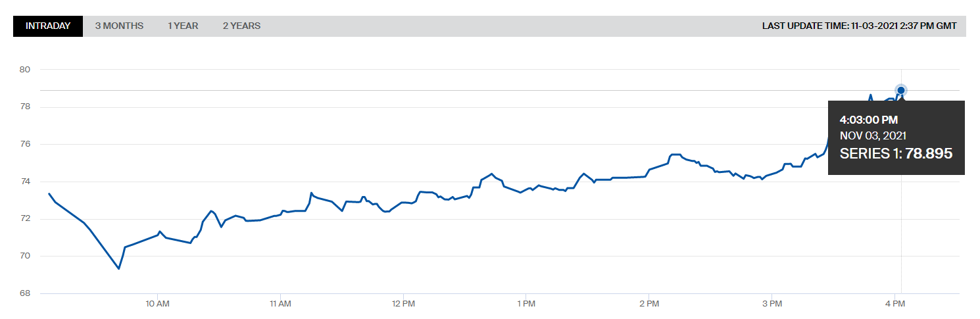
Task: Select the 1 YEAR range tab
Action: tap(183, 26)
